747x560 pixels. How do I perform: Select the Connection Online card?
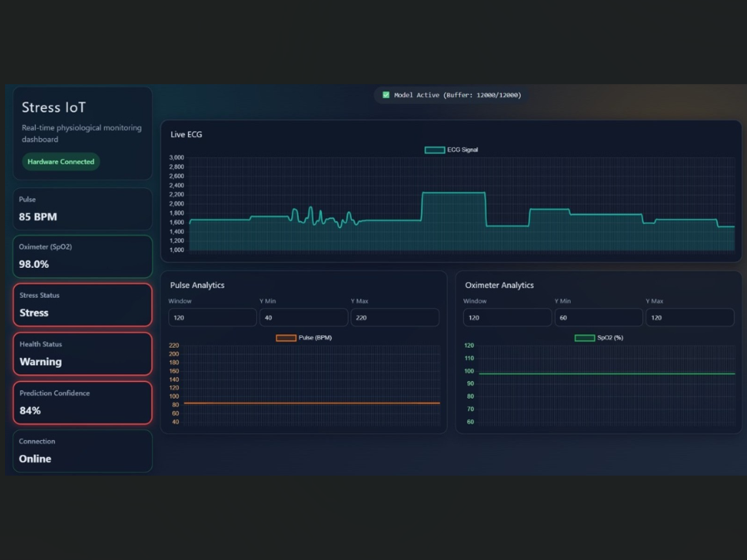click(x=82, y=451)
